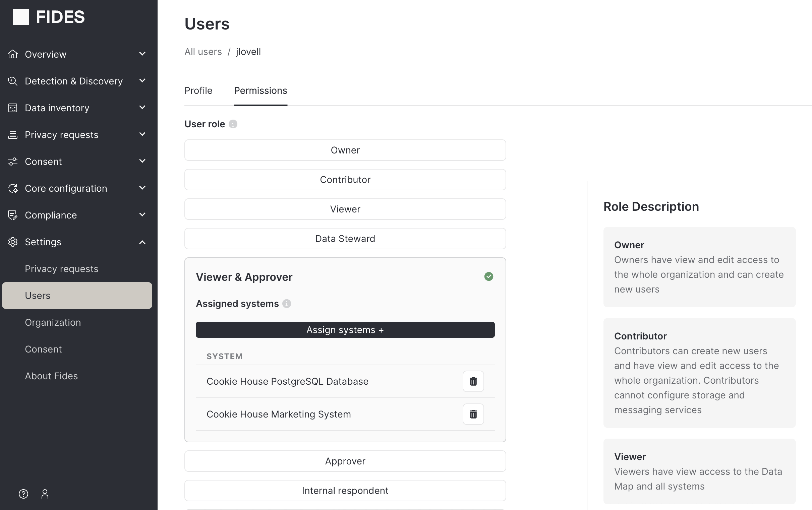This screenshot has width=812, height=510.
Task: Collapse the Settings section chevron
Action: click(142, 242)
